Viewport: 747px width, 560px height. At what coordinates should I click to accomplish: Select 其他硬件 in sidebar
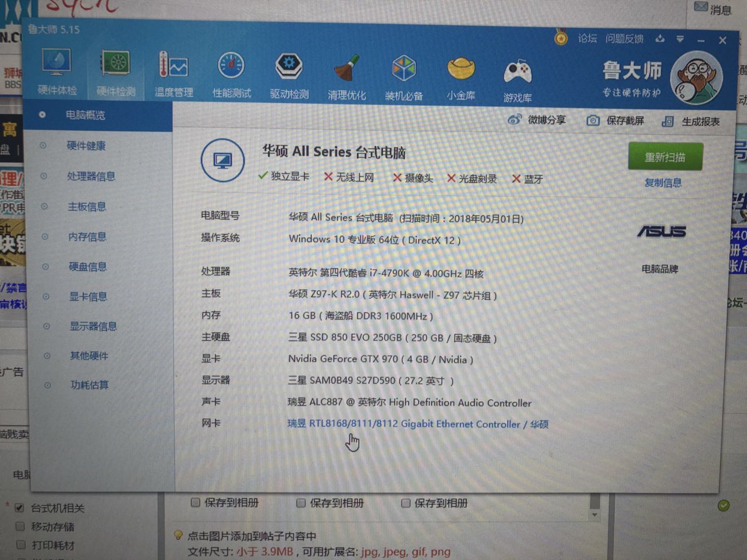[x=89, y=356]
